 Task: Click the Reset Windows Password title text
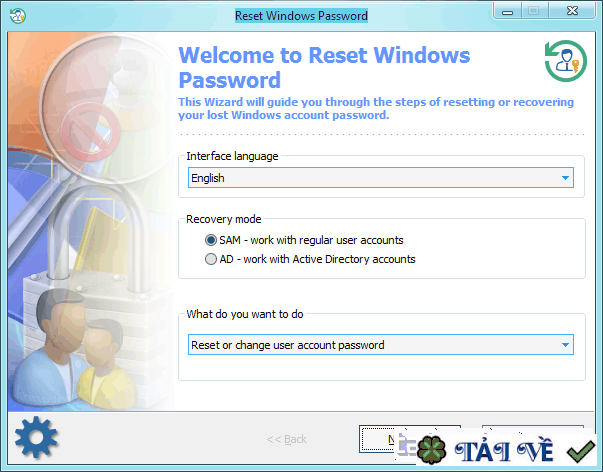point(301,16)
